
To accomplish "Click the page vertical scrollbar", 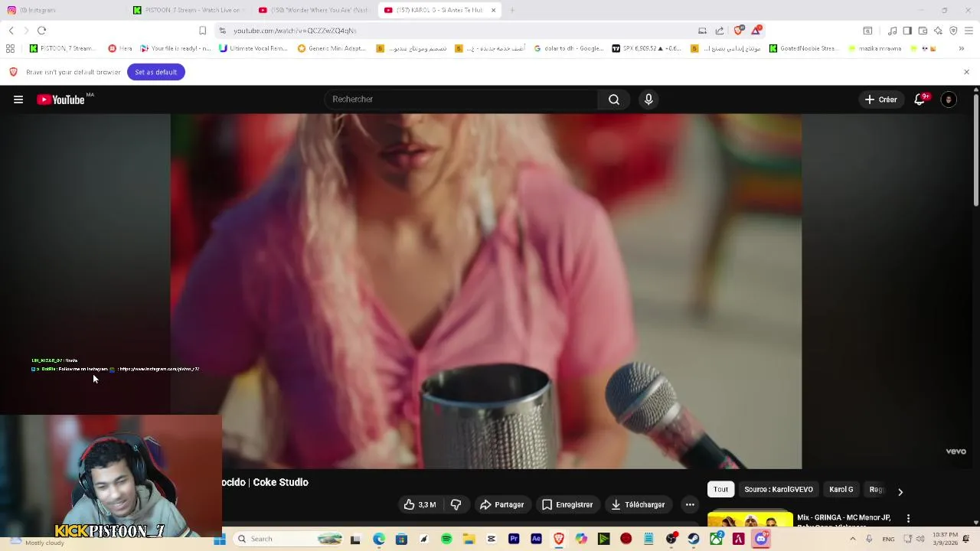I will tap(975, 149).
